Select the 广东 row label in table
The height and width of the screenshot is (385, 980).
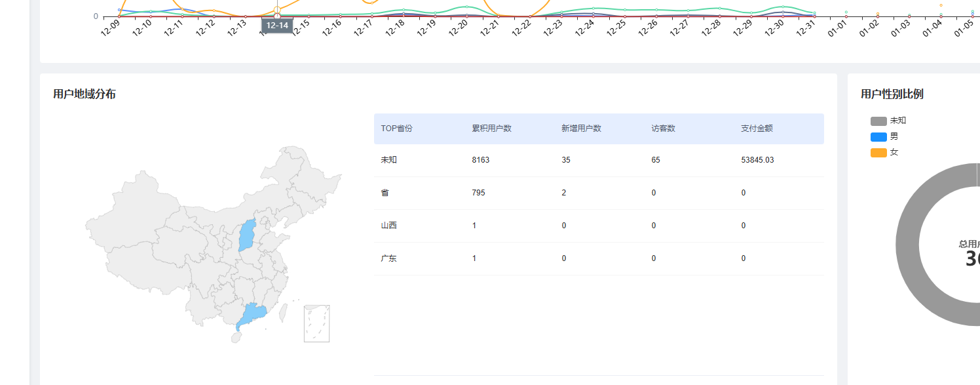click(x=388, y=258)
